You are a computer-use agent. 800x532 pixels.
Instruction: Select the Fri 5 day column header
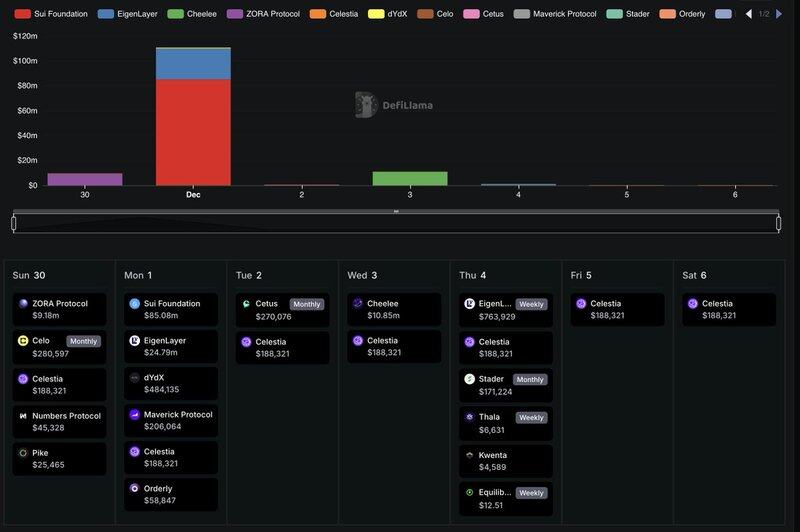(x=581, y=275)
